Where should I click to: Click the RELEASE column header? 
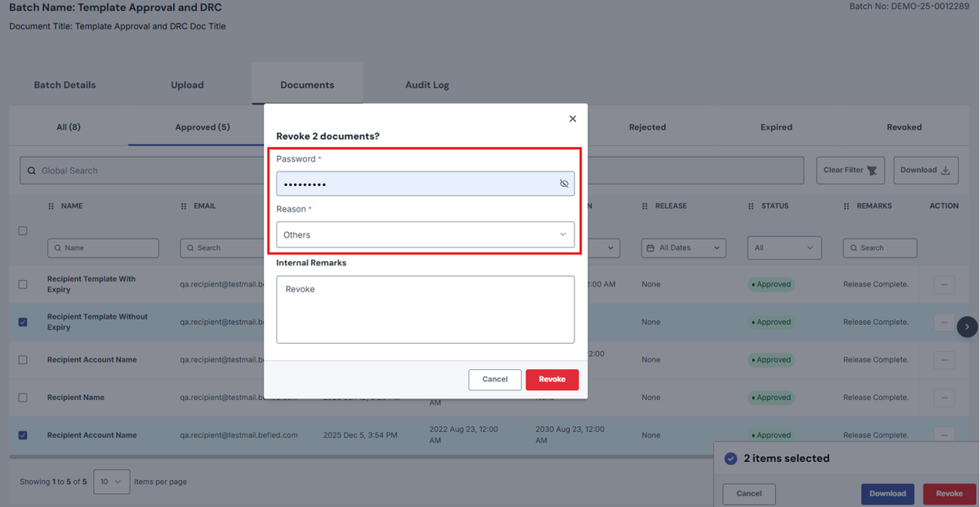[x=670, y=207]
